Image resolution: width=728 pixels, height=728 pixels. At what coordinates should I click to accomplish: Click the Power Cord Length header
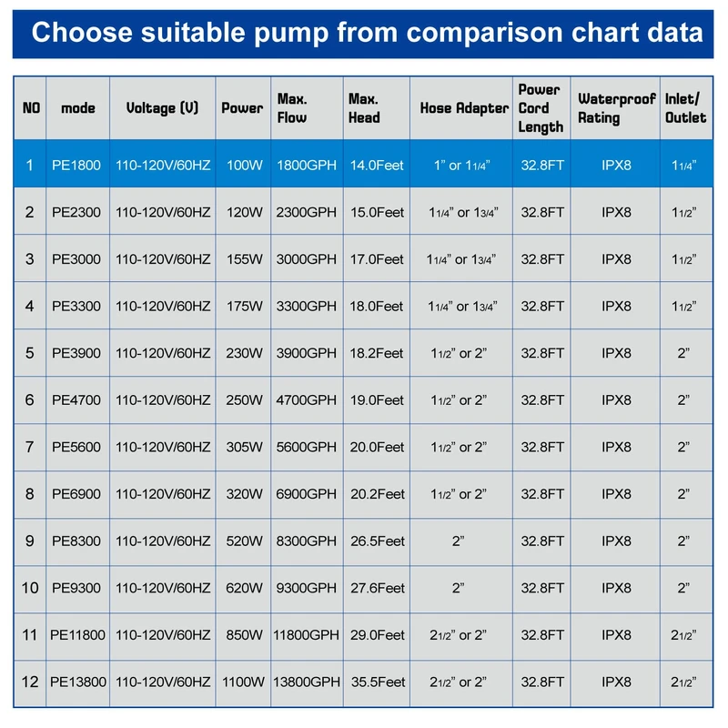[541, 108]
